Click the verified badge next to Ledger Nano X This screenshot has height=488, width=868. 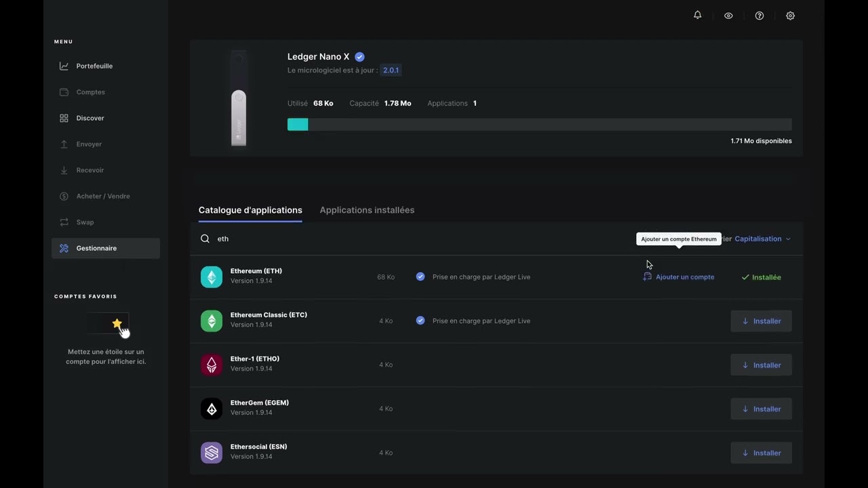(359, 57)
